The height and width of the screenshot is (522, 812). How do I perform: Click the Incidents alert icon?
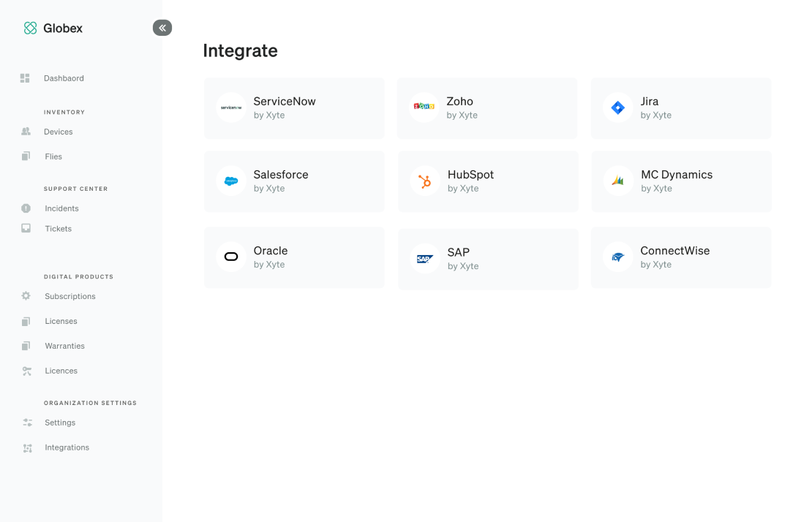coord(26,208)
